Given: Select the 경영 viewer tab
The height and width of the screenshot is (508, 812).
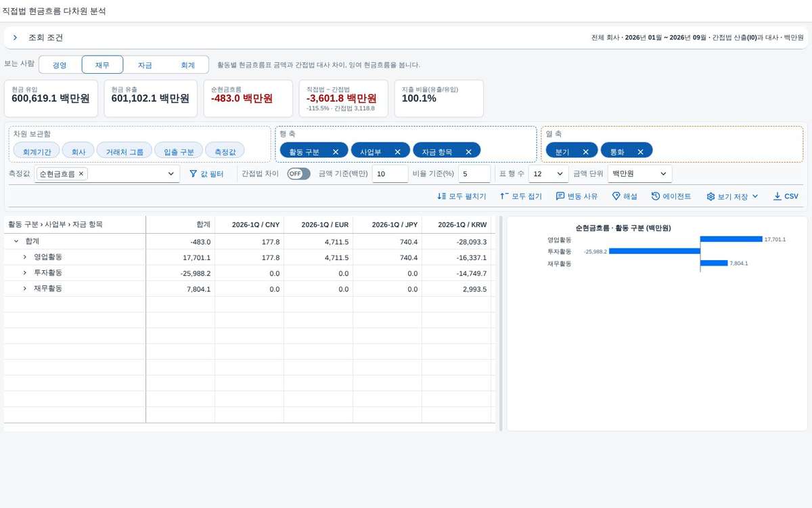Looking at the screenshot, I should [x=60, y=65].
